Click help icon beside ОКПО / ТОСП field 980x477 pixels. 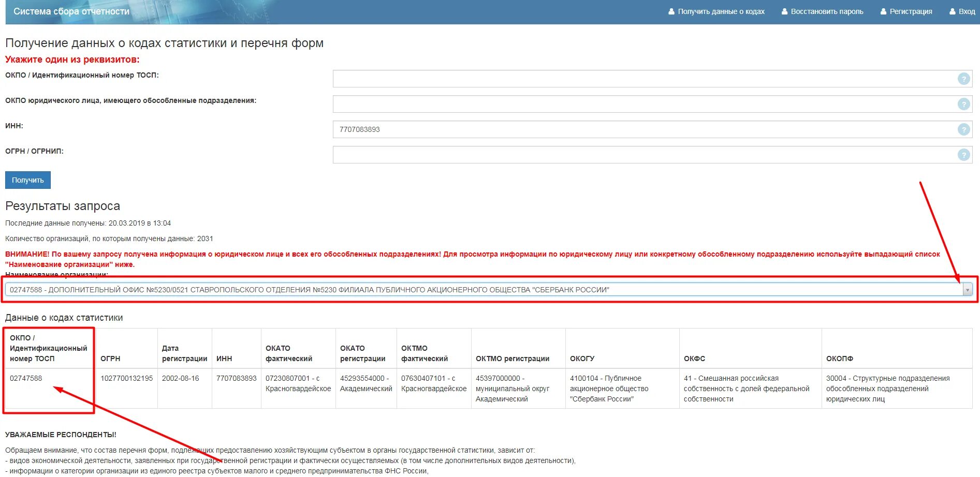(x=963, y=79)
